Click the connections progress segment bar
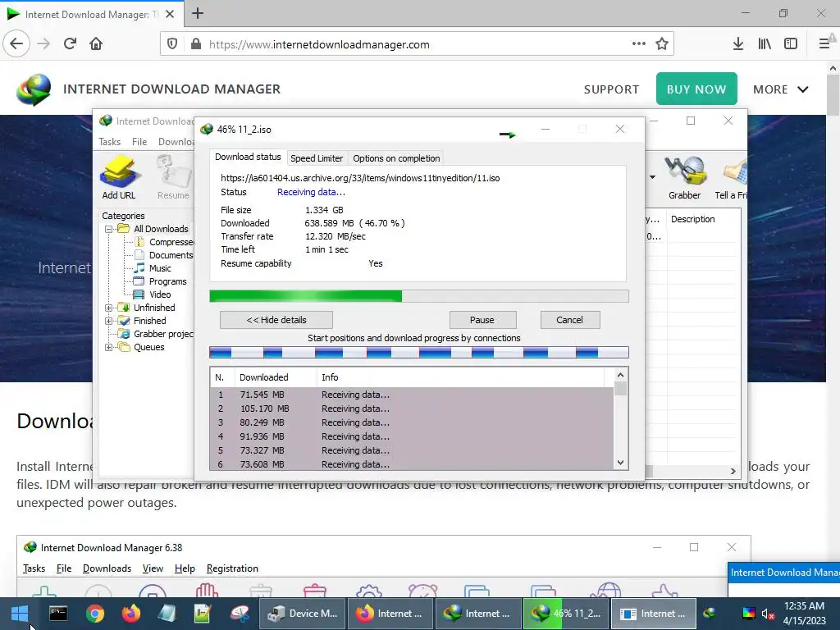Screen dimensions: 840x630 point(419,353)
